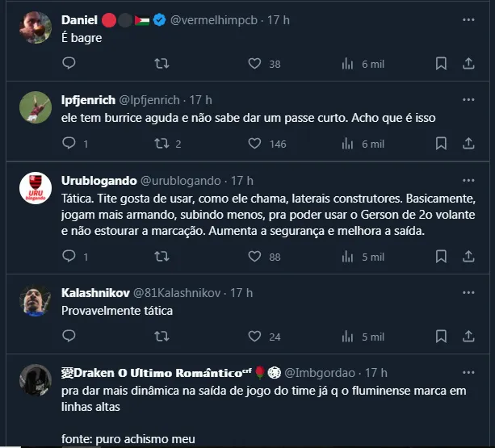Share Kalashnikov's "Provavelmente tática" tweet
The image size is (495, 448).
[468, 337]
